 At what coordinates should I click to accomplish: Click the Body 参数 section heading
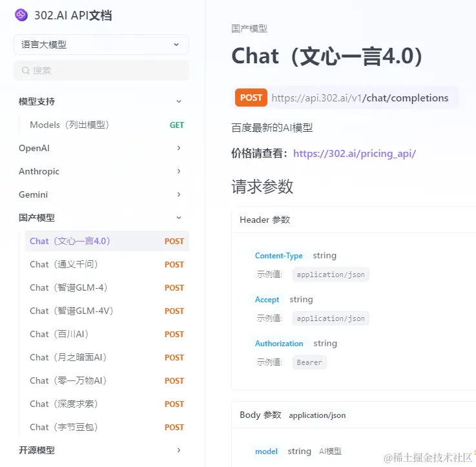tap(260, 415)
